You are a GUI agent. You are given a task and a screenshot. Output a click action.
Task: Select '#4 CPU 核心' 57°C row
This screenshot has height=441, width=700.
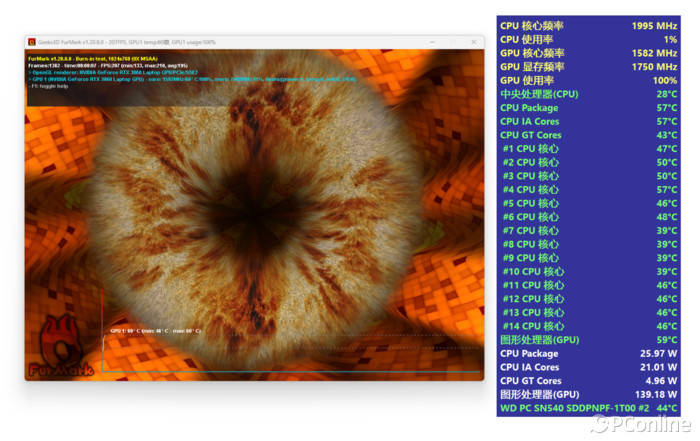point(588,190)
